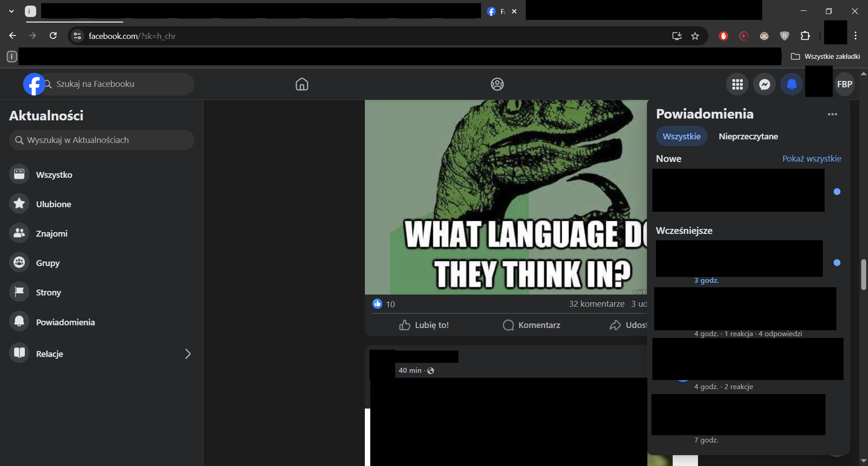The image size is (868, 466).
Task: Open notification options via three-dot menu
Action: (x=833, y=114)
